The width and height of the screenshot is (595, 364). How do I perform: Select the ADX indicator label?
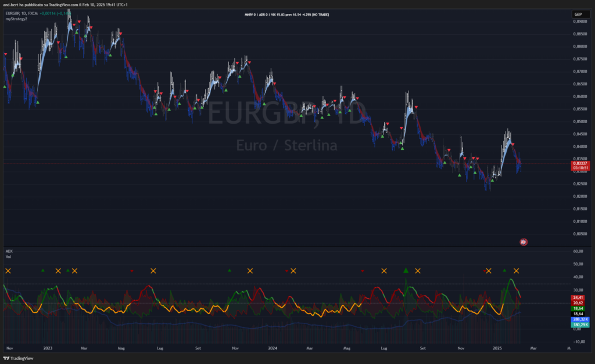tap(9, 251)
